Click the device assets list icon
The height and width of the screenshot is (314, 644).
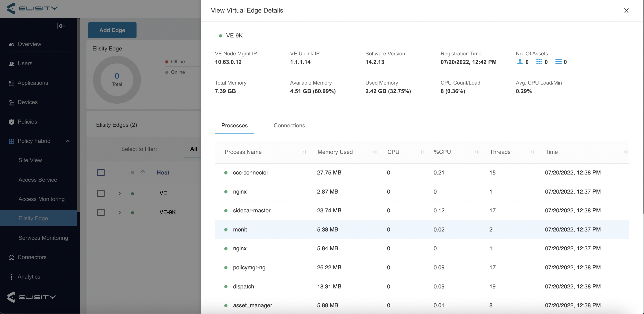point(558,62)
